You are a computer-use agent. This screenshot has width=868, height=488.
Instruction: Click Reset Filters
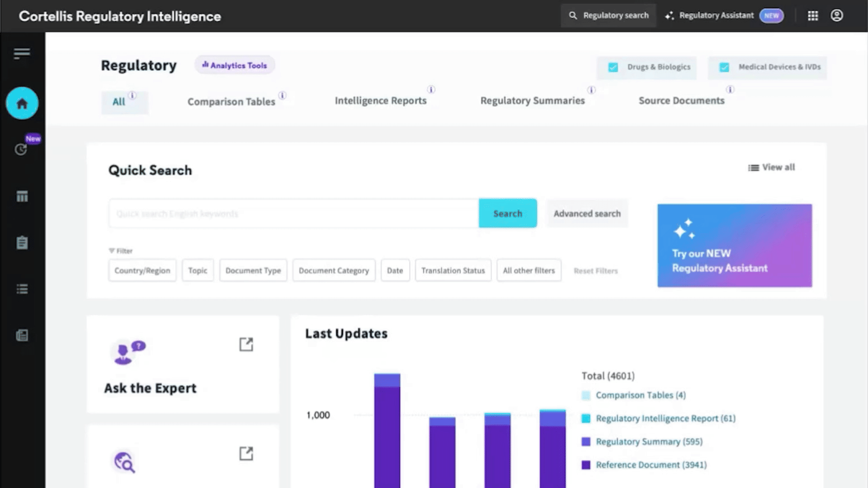click(x=595, y=271)
